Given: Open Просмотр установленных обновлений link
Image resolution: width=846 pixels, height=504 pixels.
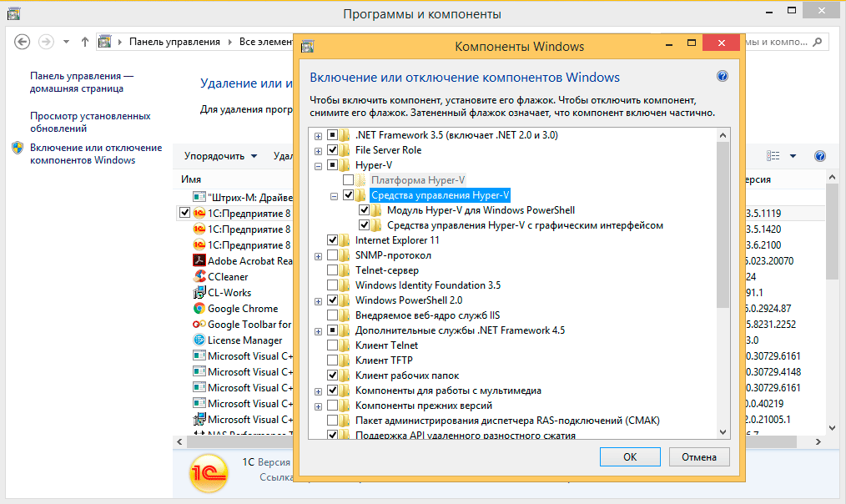Looking at the screenshot, I should [x=90, y=122].
